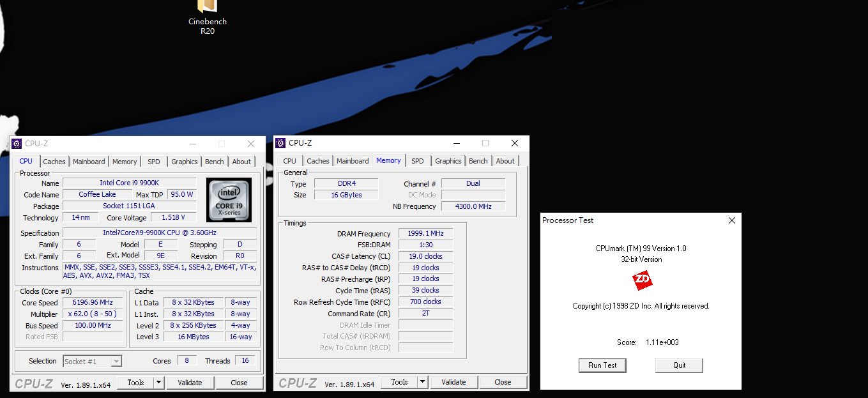This screenshot has height=398, width=868.
Task: Open Graphics tab in left CPU-Z
Action: click(185, 162)
